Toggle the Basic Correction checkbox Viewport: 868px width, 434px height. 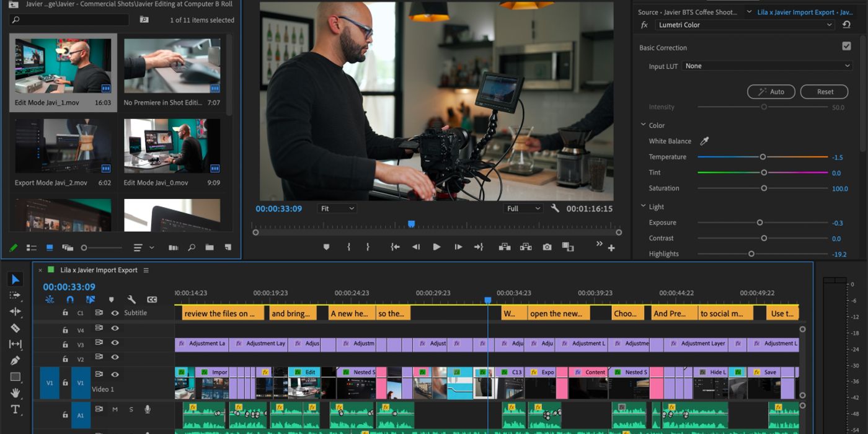tap(846, 46)
